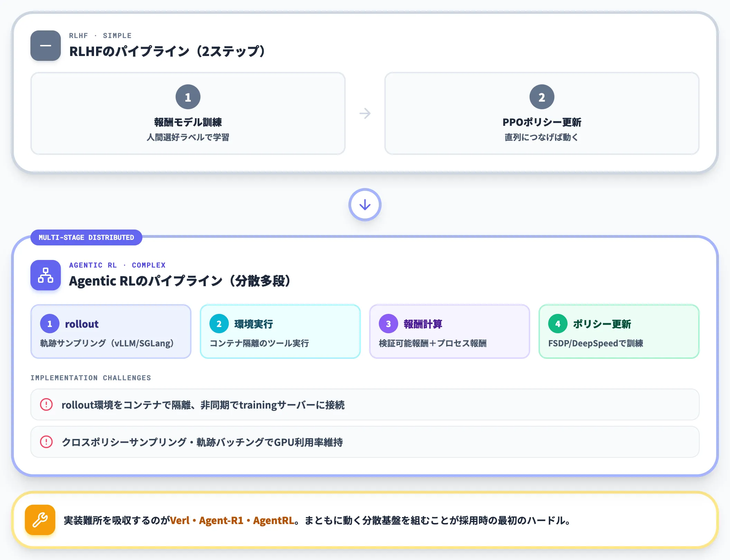Click the cyan number 2 badge on 環境実行

click(x=219, y=324)
